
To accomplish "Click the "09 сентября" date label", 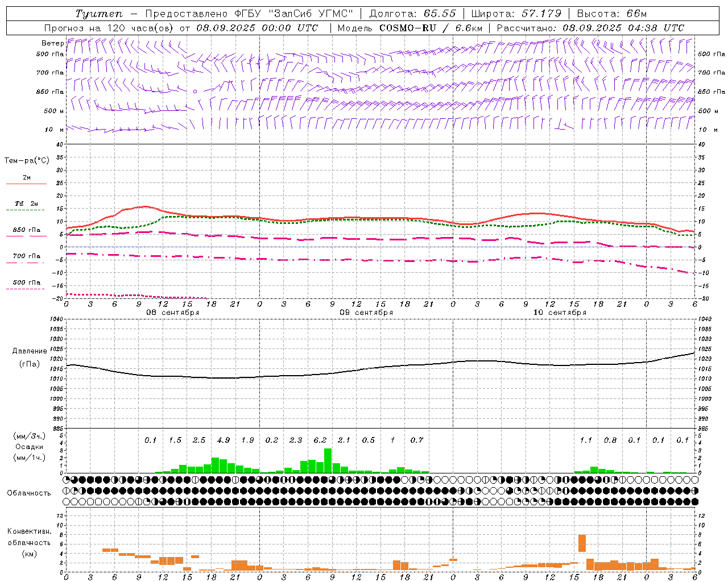I will tap(366, 313).
